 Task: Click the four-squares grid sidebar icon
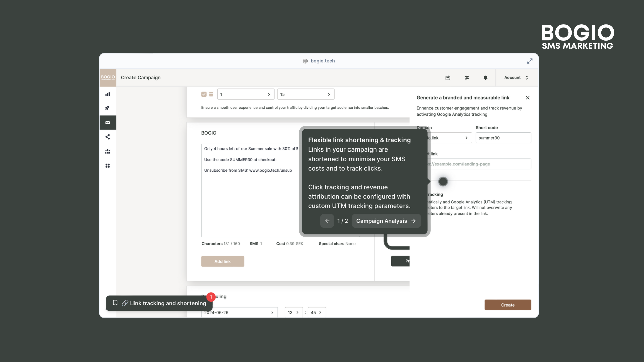click(108, 166)
